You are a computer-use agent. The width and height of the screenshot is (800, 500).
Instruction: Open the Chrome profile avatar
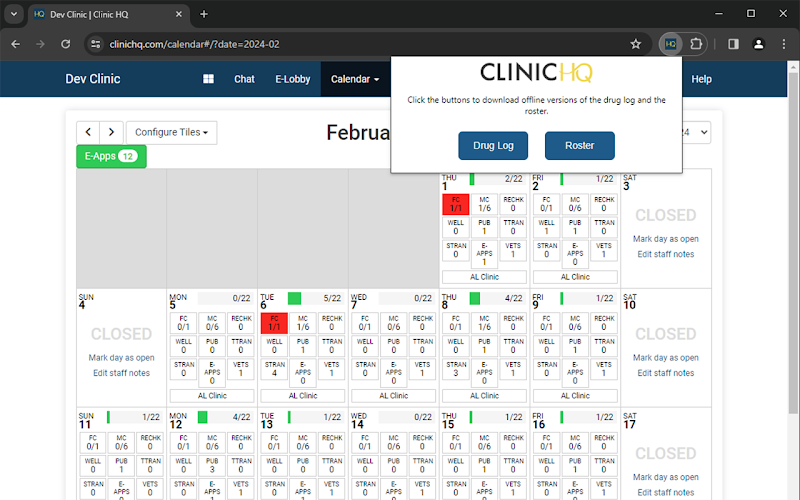758,44
